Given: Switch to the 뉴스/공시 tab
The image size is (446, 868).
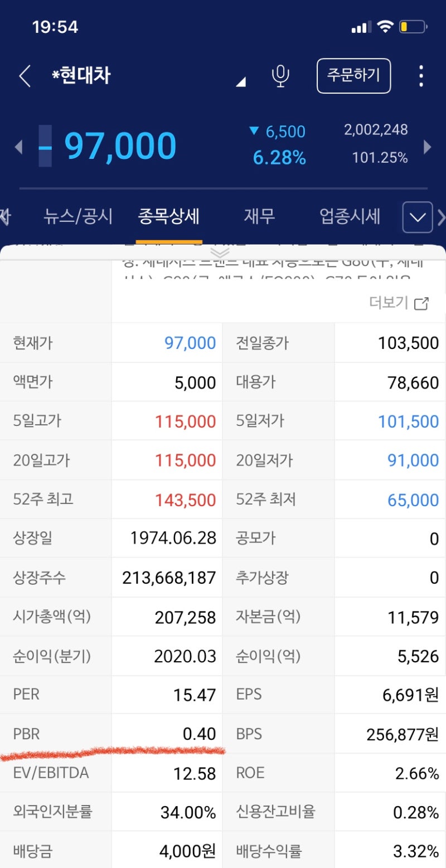Looking at the screenshot, I should [78, 216].
